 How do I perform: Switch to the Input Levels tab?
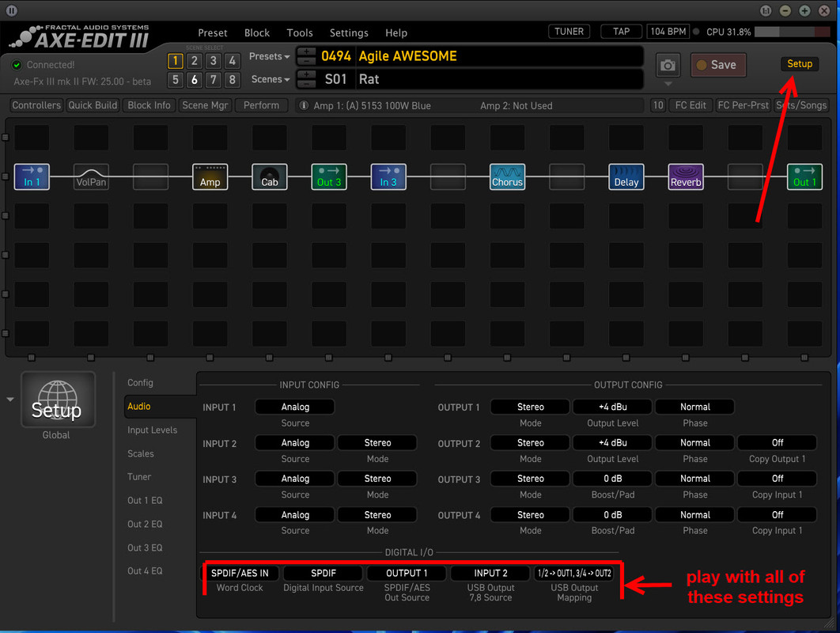coord(152,430)
